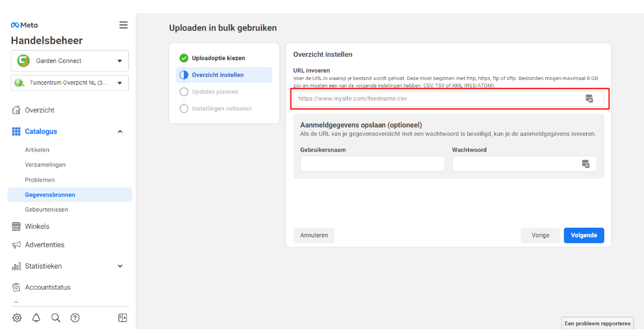Click the autofill icon in URL field
The height and width of the screenshot is (335, 644).
coord(590,99)
